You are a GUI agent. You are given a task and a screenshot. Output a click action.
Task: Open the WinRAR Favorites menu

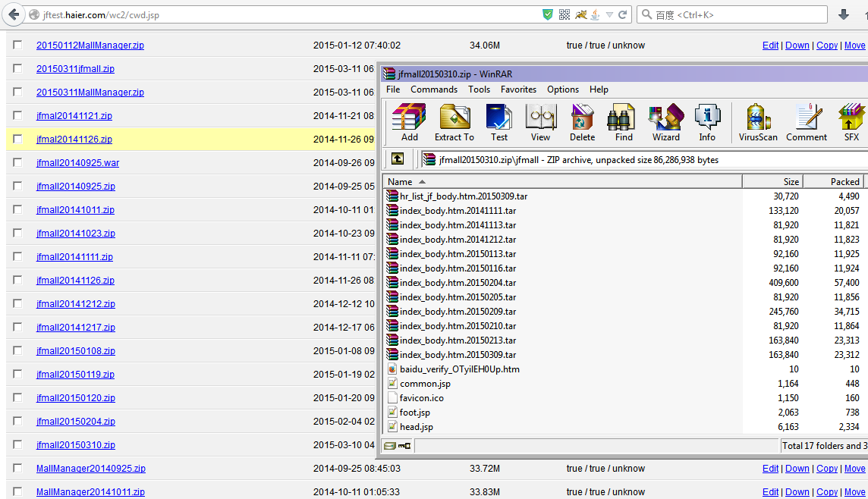tap(518, 89)
